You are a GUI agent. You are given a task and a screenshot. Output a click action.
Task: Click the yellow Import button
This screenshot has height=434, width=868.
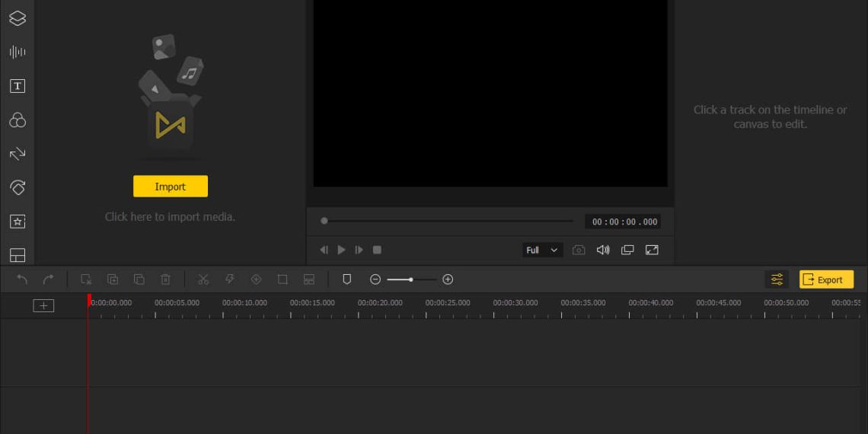click(170, 187)
